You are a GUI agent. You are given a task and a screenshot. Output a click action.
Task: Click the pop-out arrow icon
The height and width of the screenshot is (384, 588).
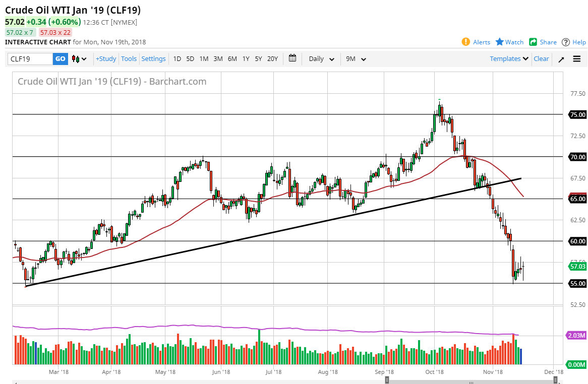561,58
